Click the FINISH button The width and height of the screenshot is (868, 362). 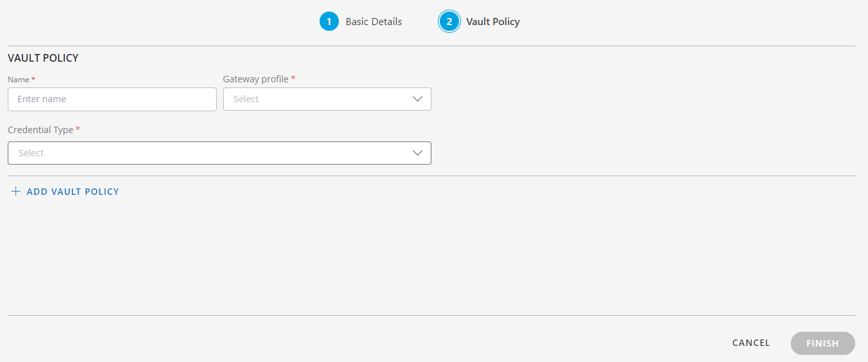(823, 343)
